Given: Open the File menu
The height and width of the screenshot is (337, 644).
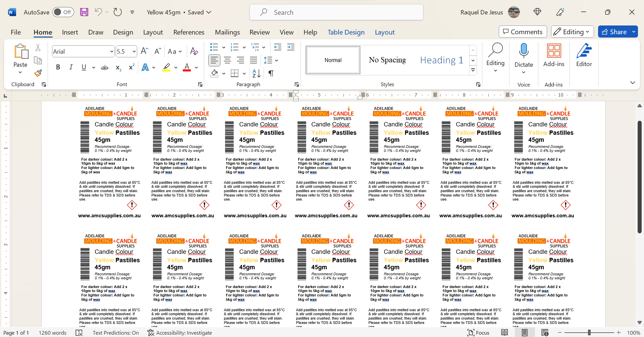Looking at the screenshot, I should (x=16, y=32).
